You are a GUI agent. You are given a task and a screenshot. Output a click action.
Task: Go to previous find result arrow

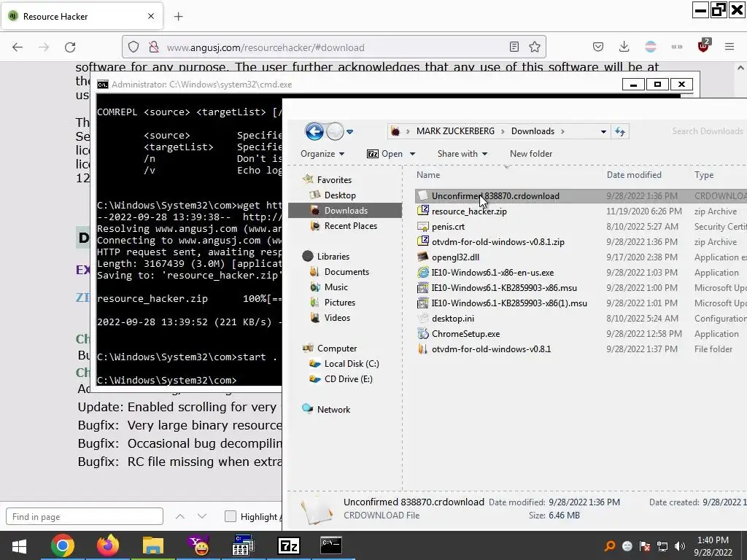coord(180,516)
